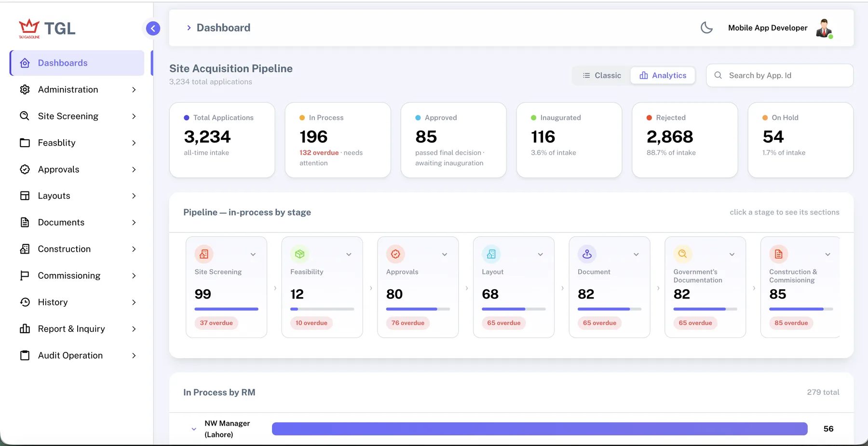868x446 pixels.
Task: Toggle dark mode with the moon icon
Action: point(706,28)
